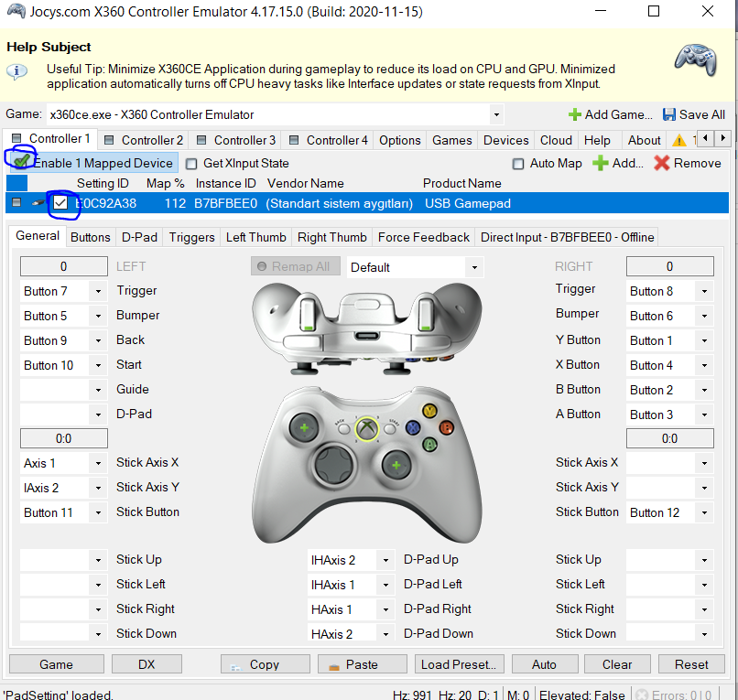Enable Get XInput State checkbox

191,164
